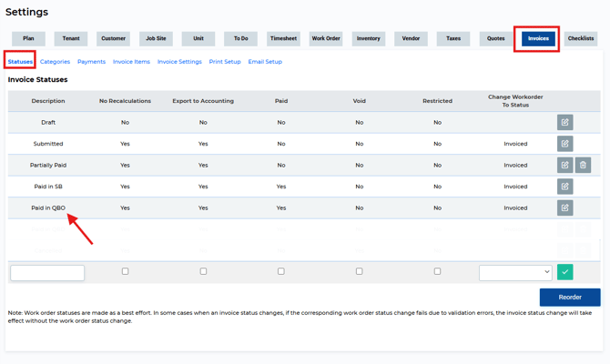Open the Timesheet settings tab
Viewport: 610px width, 364px height.
pyautogui.click(x=283, y=38)
